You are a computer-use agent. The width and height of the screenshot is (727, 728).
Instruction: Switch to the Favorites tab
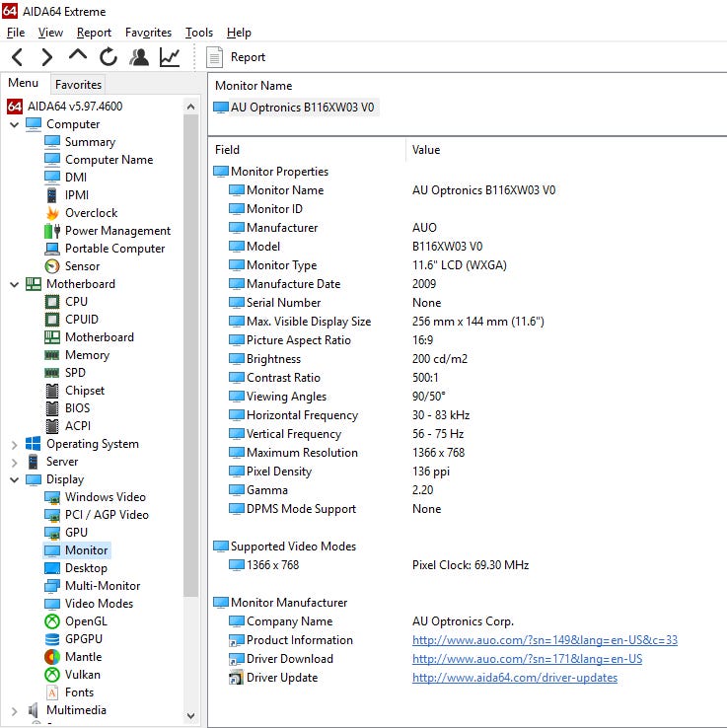point(78,85)
